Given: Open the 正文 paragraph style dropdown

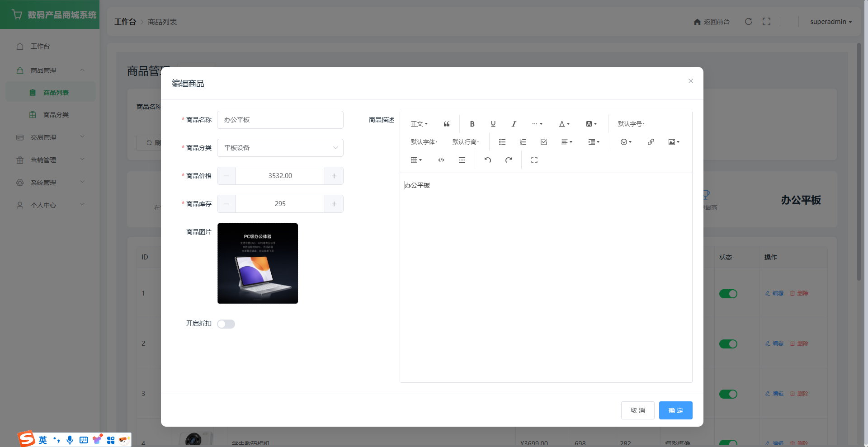Looking at the screenshot, I should (x=419, y=124).
